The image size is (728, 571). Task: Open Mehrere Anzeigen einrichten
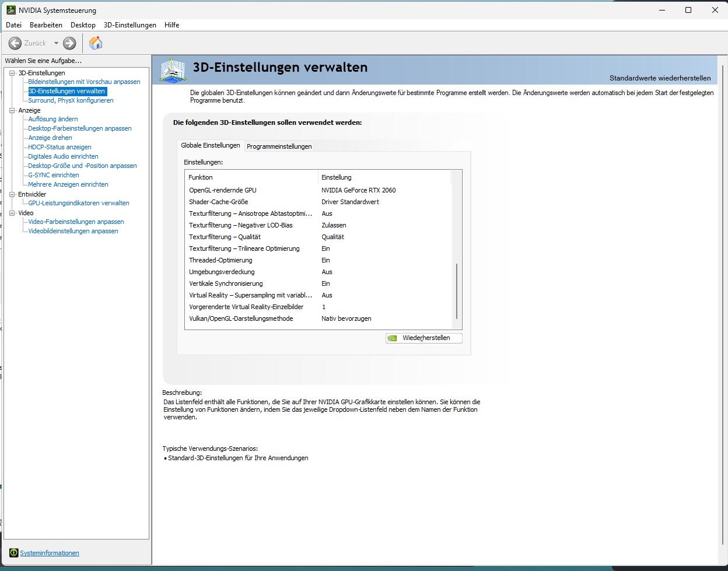[x=68, y=184]
